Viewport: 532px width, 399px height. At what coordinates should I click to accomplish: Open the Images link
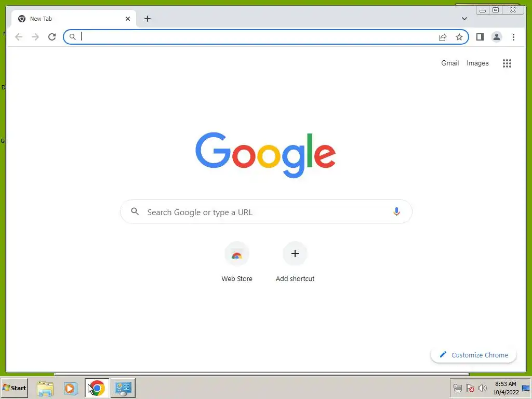tap(477, 63)
